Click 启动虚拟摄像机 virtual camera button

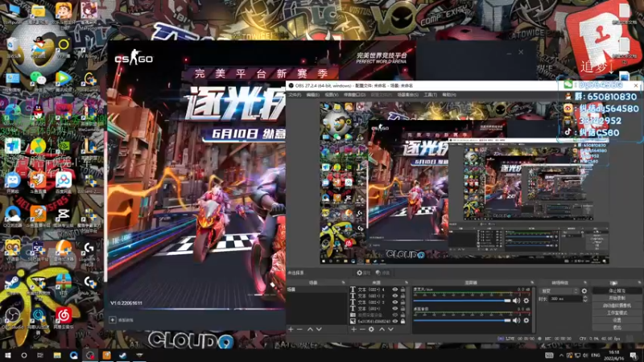617,306
